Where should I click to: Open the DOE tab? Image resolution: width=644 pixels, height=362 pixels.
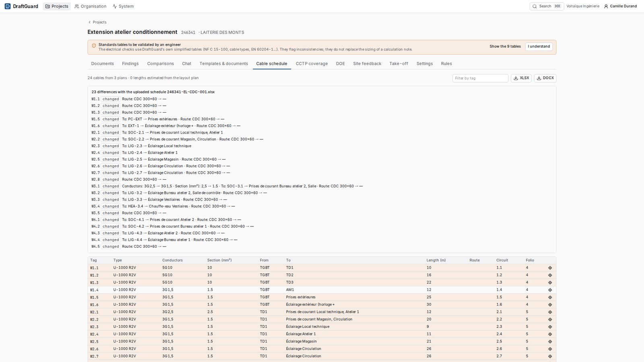341,64
